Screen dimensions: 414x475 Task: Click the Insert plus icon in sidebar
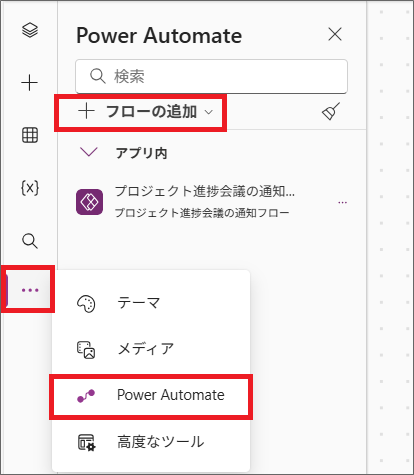tap(30, 83)
